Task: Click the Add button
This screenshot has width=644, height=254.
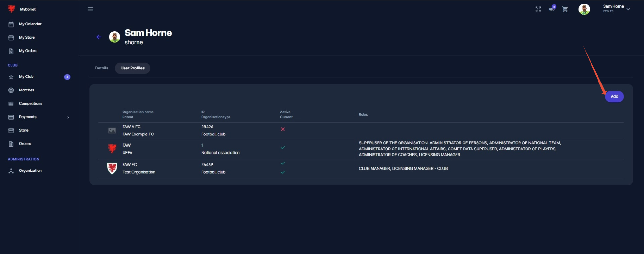Action: [x=614, y=96]
